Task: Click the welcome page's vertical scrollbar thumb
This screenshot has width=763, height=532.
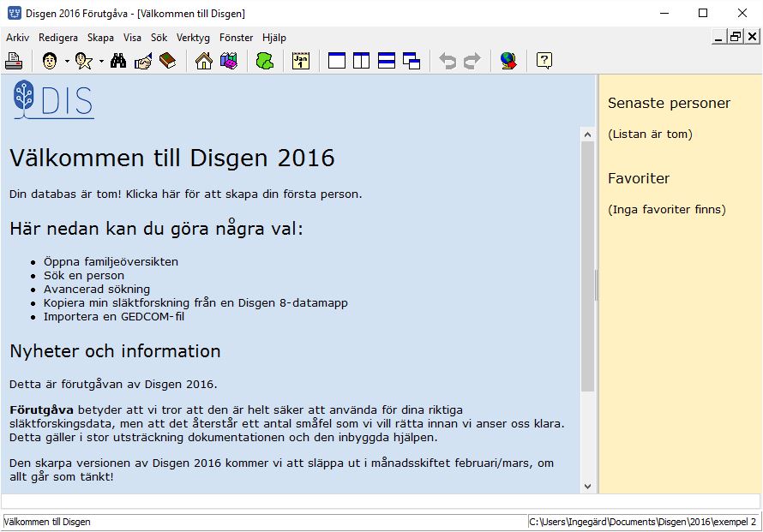Action: click(587, 266)
